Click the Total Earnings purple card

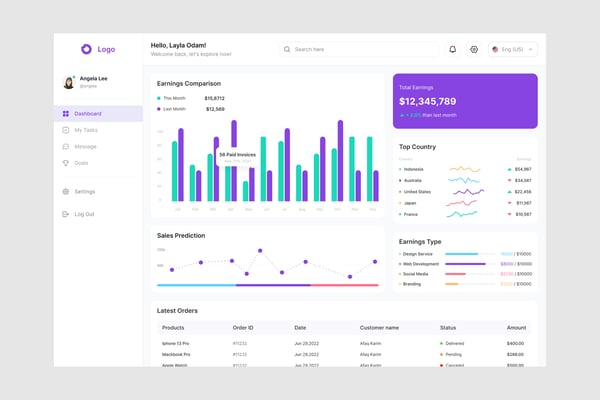click(465, 101)
